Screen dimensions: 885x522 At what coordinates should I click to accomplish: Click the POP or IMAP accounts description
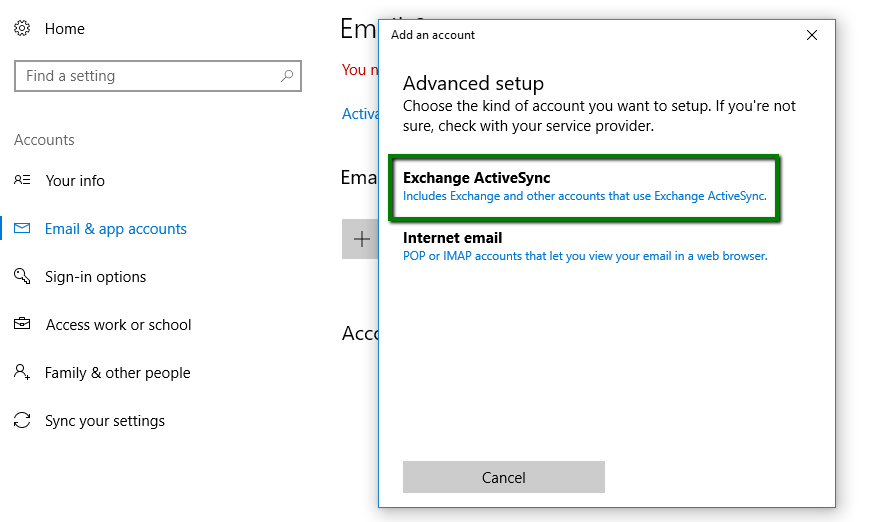[x=585, y=256]
